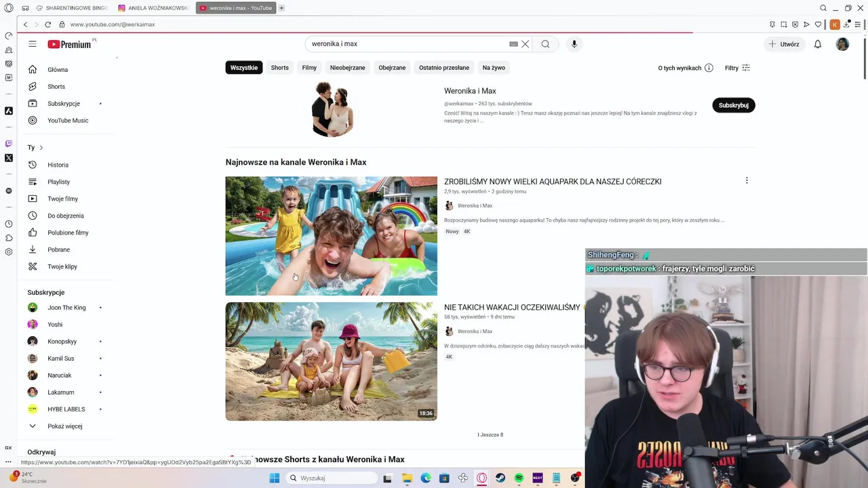The width and height of the screenshot is (868, 488).
Task: Open the X (Twitter) icon in the Opera sidebar
Action: (9, 158)
